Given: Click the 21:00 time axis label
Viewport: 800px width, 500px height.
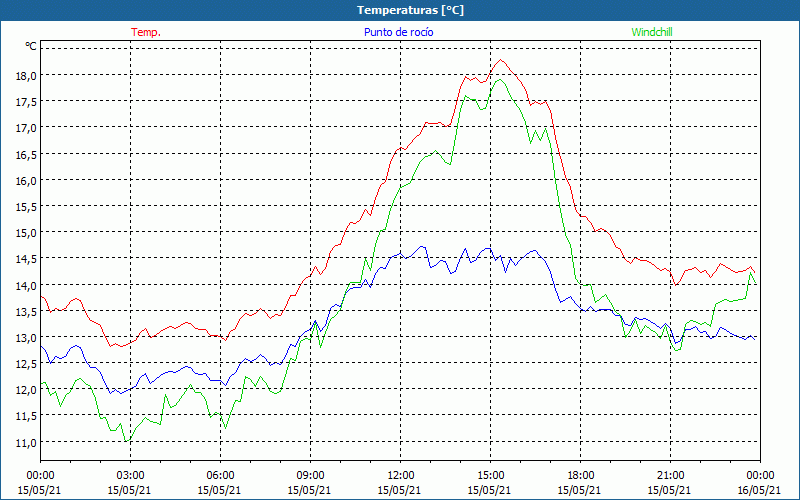Looking at the screenshot, I should click(x=670, y=476).
